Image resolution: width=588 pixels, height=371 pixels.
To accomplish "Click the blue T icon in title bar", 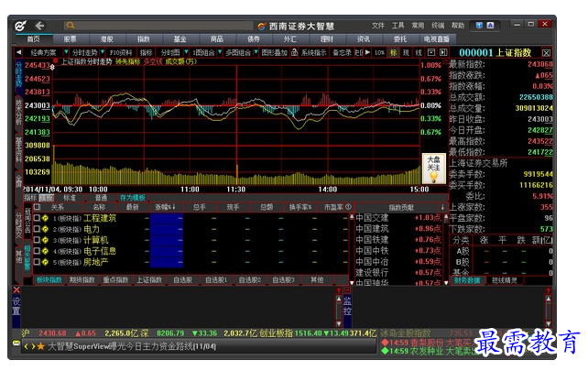I will 479,25.
